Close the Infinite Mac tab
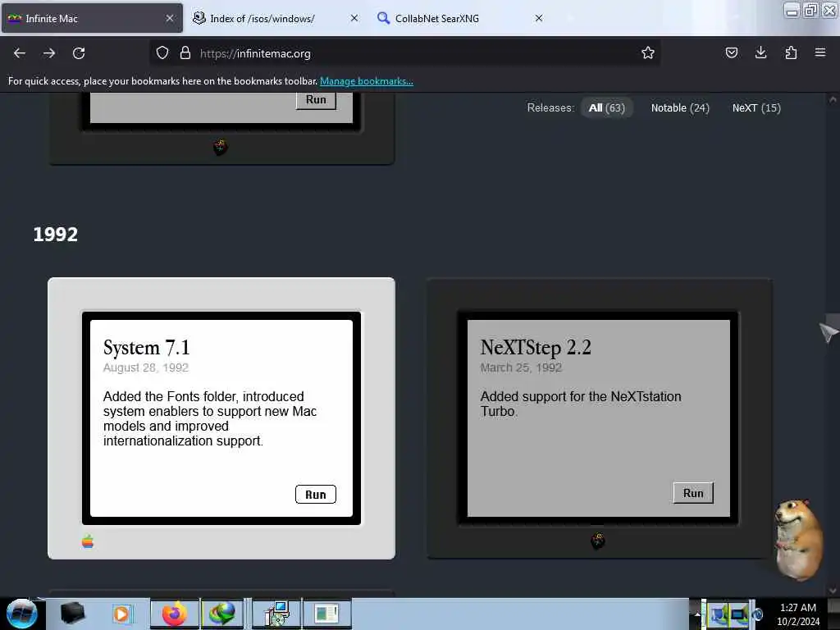The height and width of the screenshot is (630, 840). 169,18
